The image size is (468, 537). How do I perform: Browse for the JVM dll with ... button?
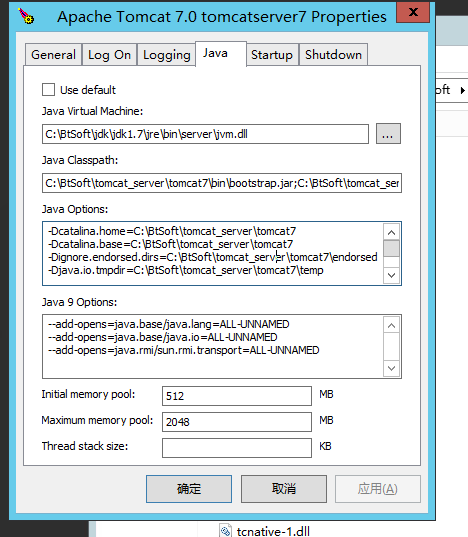coord(388,134)
